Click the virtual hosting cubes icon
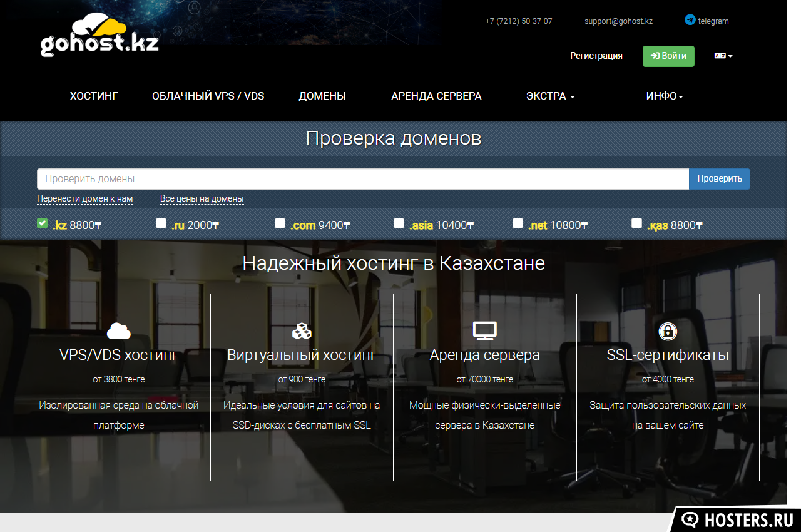801x532 pixels. (x=302, y=330)
